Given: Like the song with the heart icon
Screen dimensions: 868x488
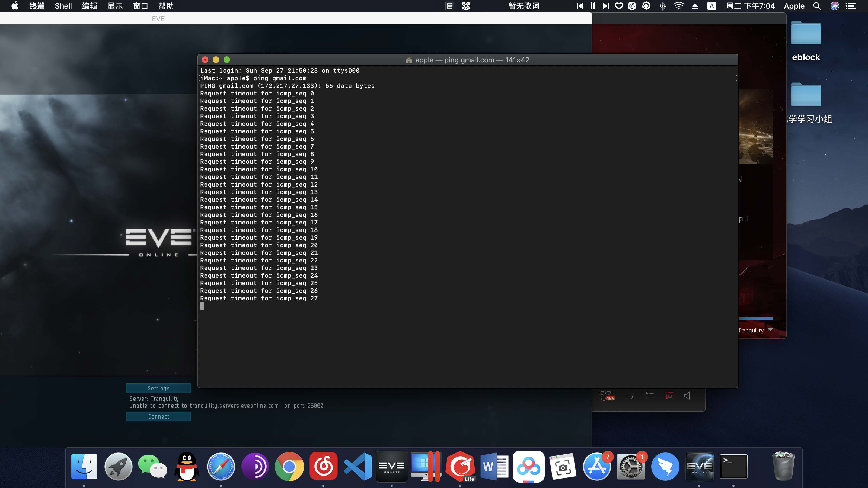Looking at the screenshot, I should (x=619, y=6).
